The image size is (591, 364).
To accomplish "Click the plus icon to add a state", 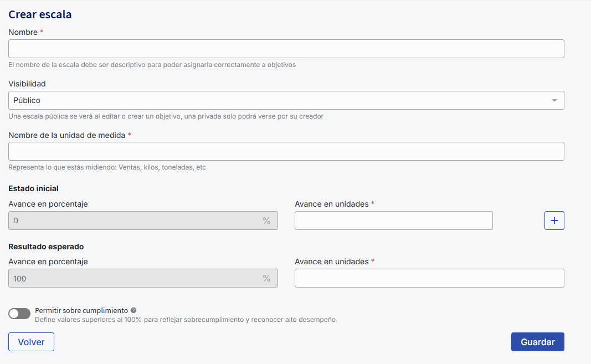I will pos(554,221).
